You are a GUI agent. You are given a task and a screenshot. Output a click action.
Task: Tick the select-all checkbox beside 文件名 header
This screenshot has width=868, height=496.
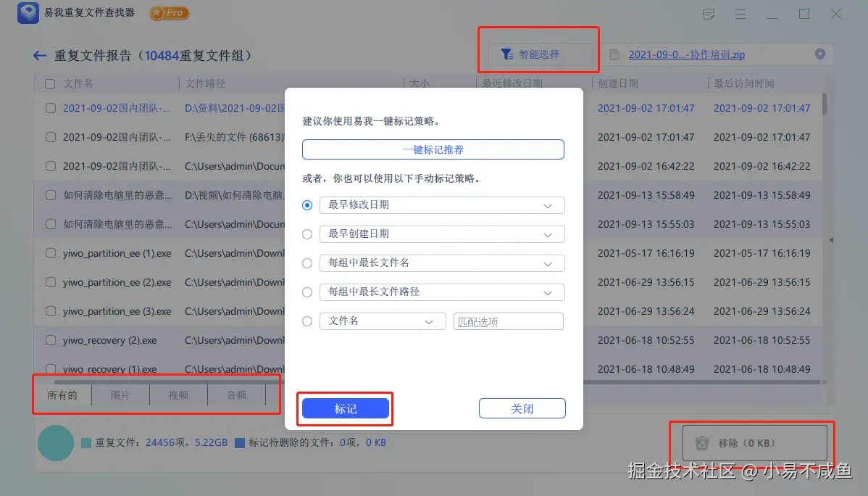pos(50,84)
